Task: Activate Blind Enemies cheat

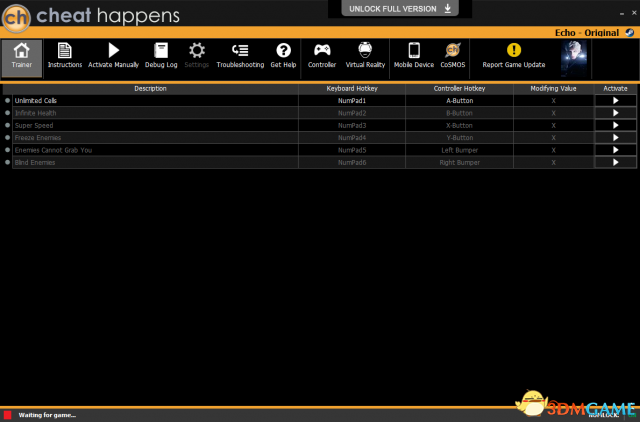Action: point(616,162)
